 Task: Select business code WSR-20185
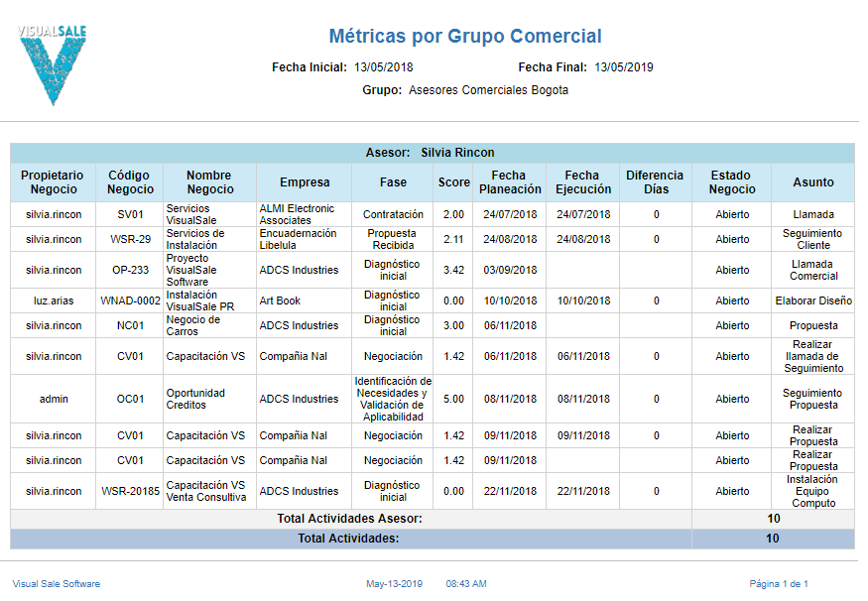130,492
